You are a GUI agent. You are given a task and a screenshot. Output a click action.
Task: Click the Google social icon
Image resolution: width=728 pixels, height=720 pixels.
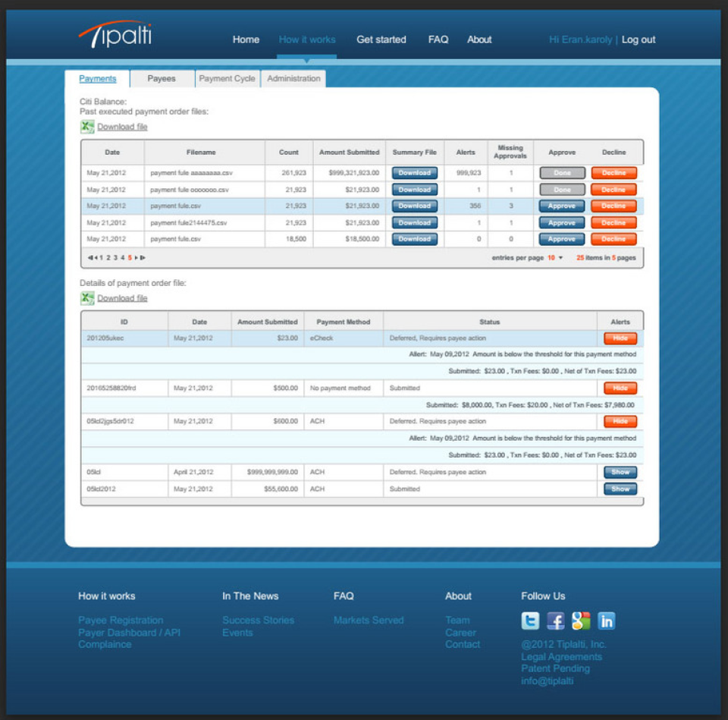[580, 621]
